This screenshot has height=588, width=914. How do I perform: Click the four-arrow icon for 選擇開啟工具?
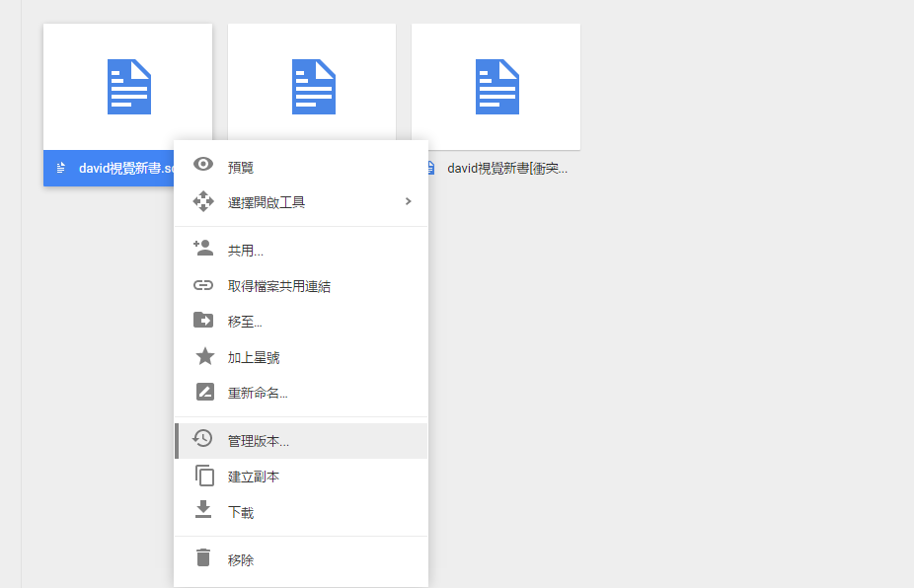tap(203, 201)
